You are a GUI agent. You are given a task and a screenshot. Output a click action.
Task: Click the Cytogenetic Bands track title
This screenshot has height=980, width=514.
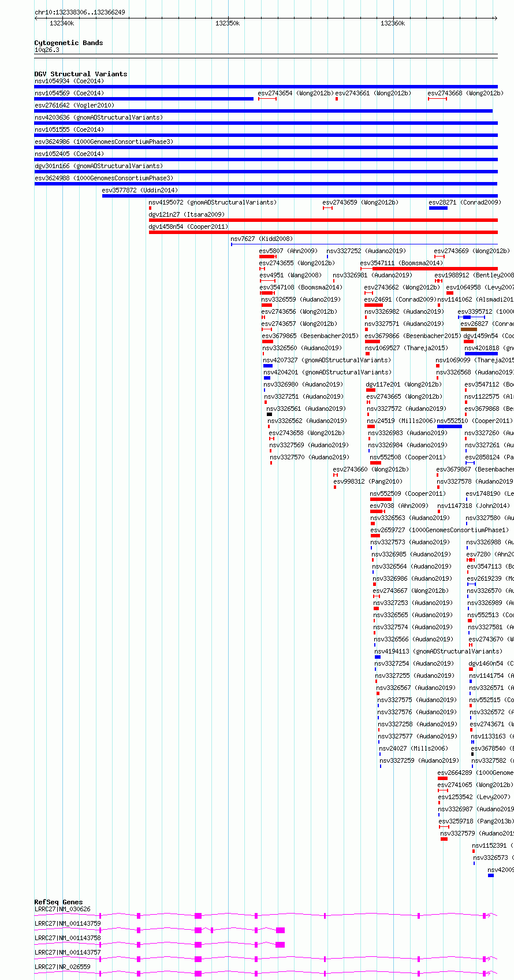click(69, 43)
